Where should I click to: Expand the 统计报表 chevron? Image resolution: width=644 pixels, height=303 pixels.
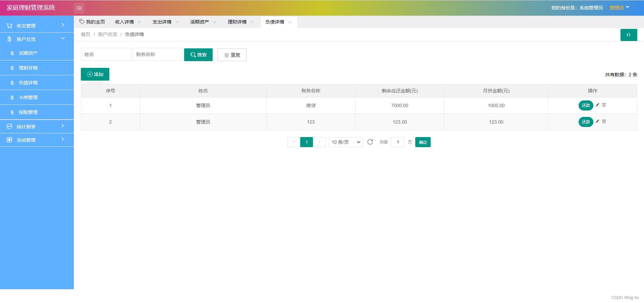(x=63, y=126)
